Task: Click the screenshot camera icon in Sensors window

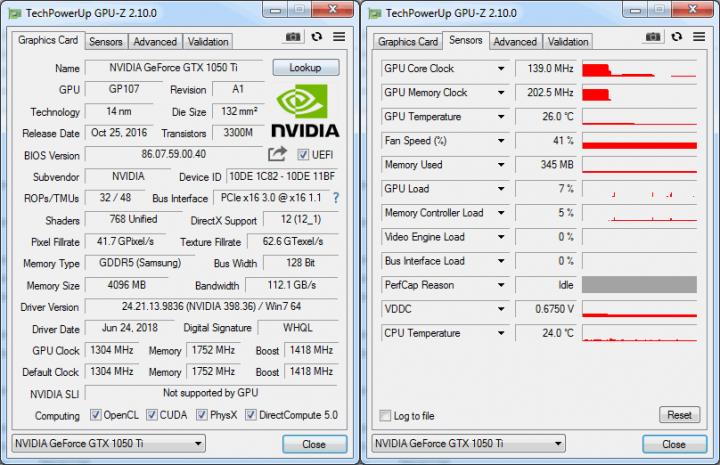Action: (x=653, y=37)
